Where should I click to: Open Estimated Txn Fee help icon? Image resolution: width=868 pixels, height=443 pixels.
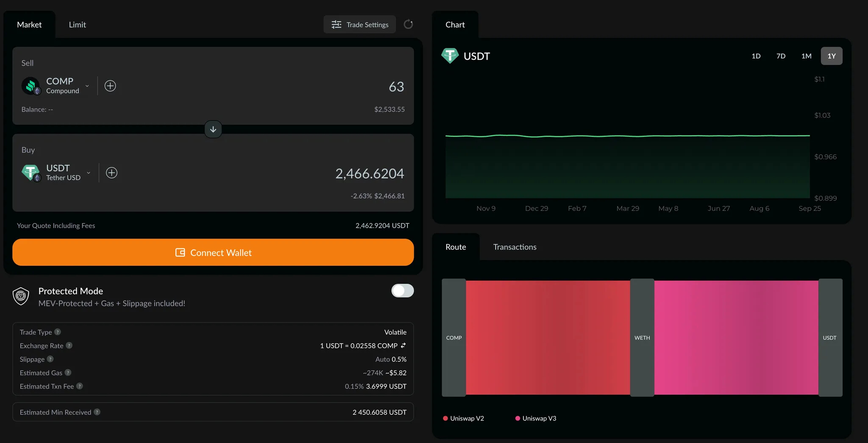(79, 386)
